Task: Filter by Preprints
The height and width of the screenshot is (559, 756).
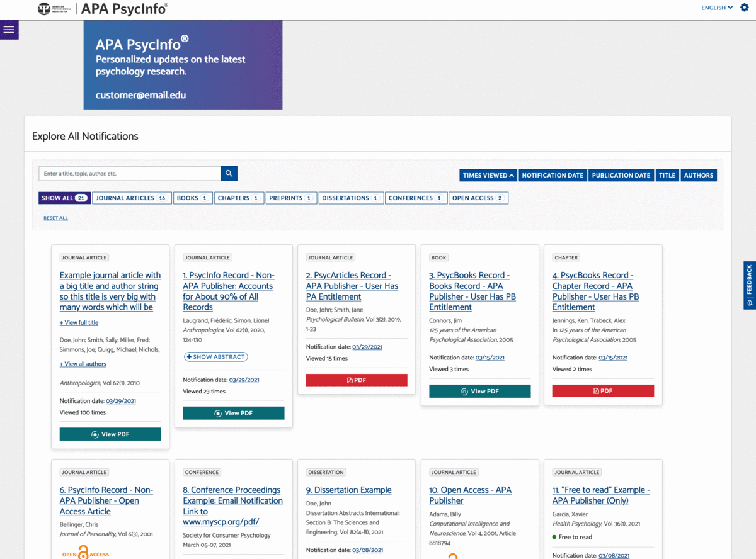Action: pos(291,198)
